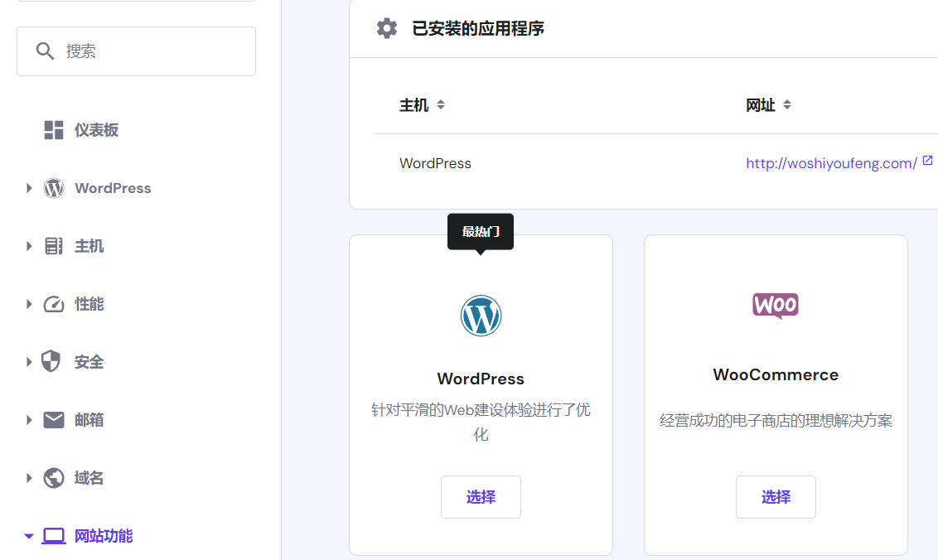Click the 主机 hosting icon in sidebar

(x=53, y=246)
